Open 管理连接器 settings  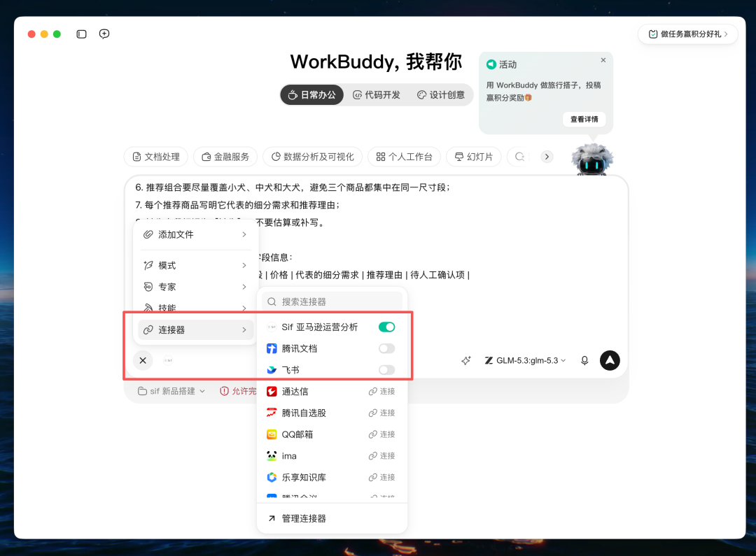(332, 518)
